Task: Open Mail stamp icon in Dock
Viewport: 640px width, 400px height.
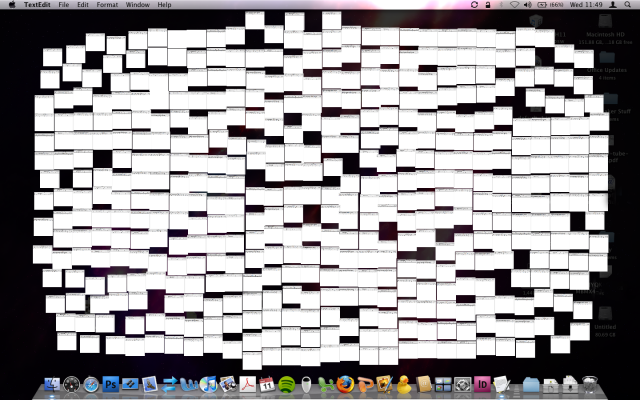Action: (150, 384)
